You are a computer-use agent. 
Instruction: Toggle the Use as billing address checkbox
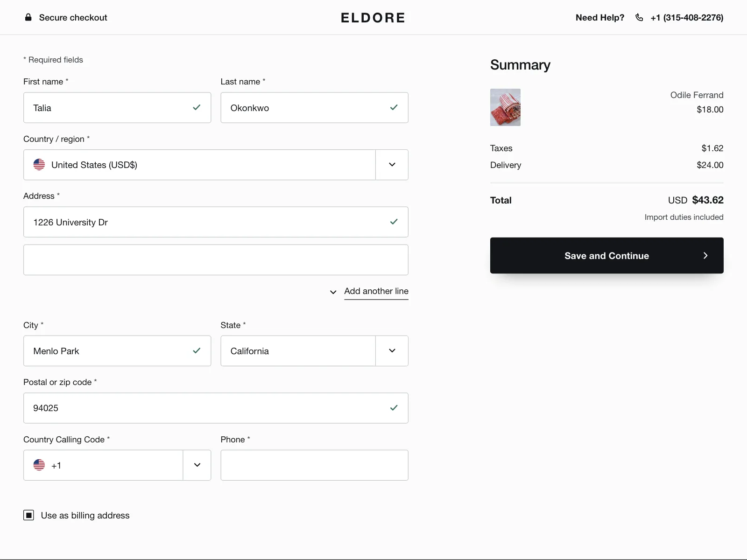(x=29, y=515)
